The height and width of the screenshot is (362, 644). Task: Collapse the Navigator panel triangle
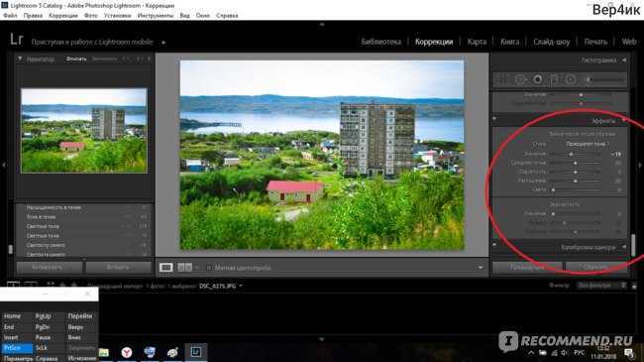(x=19, y=59)
